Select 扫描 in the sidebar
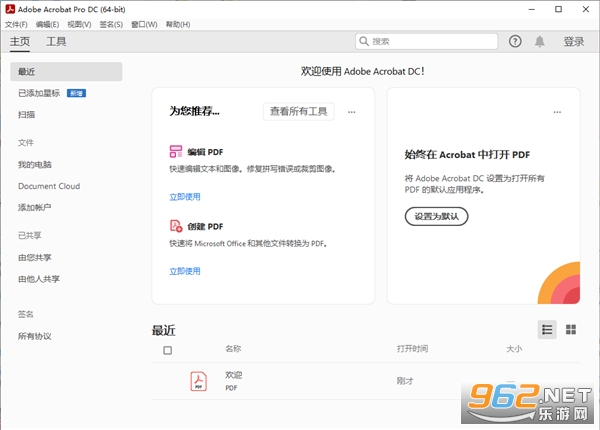 [26, 114]
